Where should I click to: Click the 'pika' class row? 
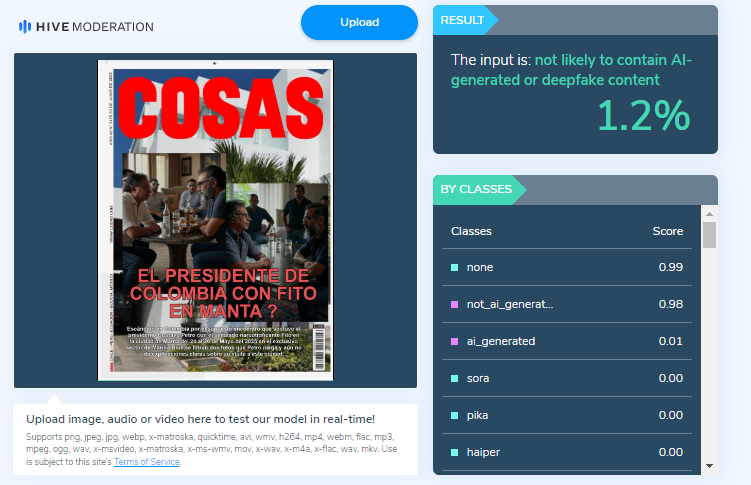point(567,415)
